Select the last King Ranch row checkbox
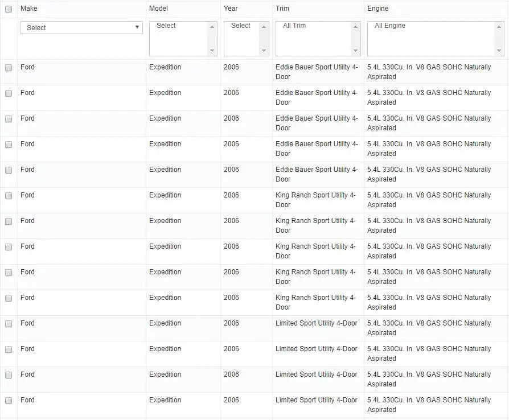The height and width of the screenshot is (420, 509). pos(9,298)
